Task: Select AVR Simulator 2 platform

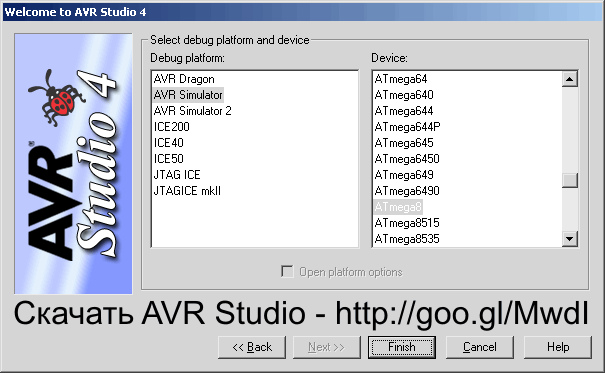Action: point(192,111)
